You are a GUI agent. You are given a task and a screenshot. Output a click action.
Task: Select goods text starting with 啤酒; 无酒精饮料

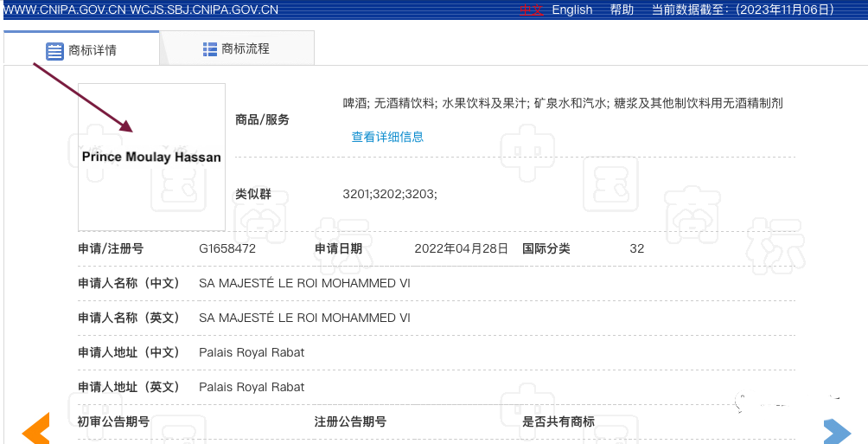(563, 103)
